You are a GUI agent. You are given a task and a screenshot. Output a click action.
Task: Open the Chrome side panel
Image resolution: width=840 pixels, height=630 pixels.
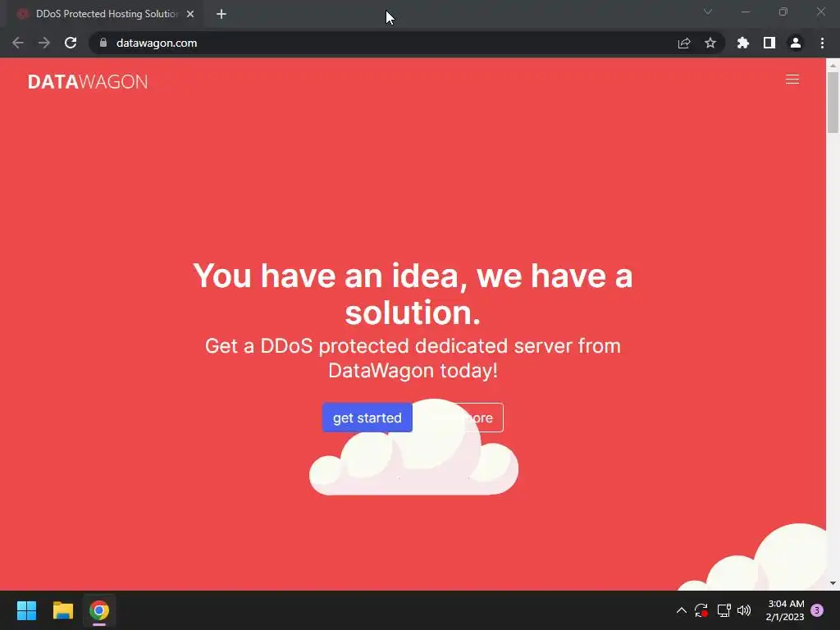pos(769,43)
